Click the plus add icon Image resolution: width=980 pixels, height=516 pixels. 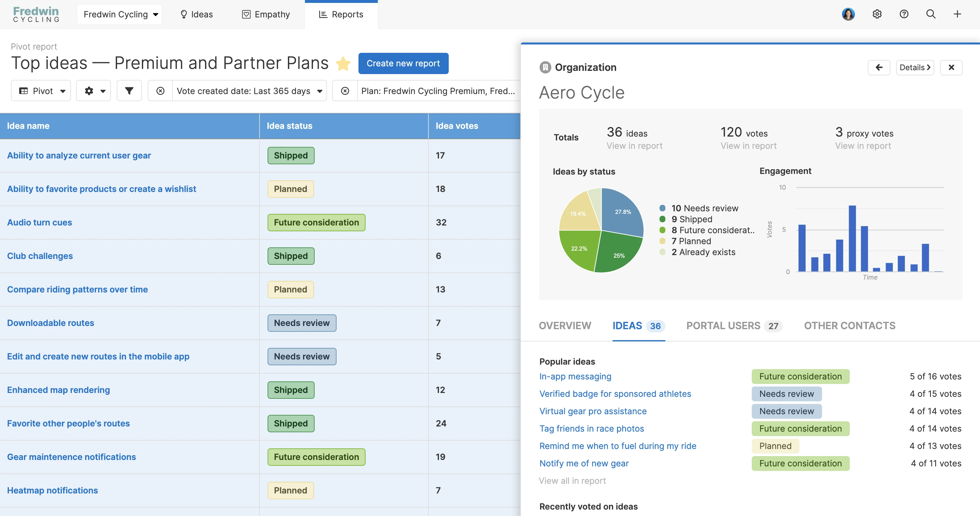point(957,14)
